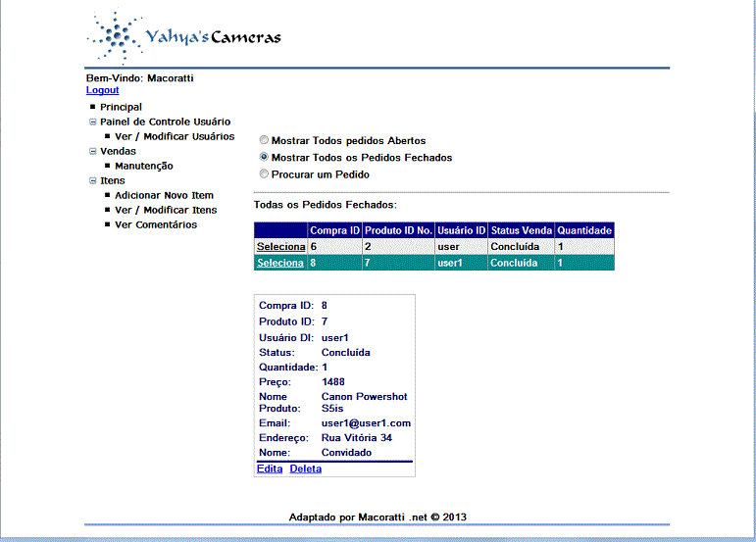Click the Yahya's Cameras starburst logo

point(115,39)
